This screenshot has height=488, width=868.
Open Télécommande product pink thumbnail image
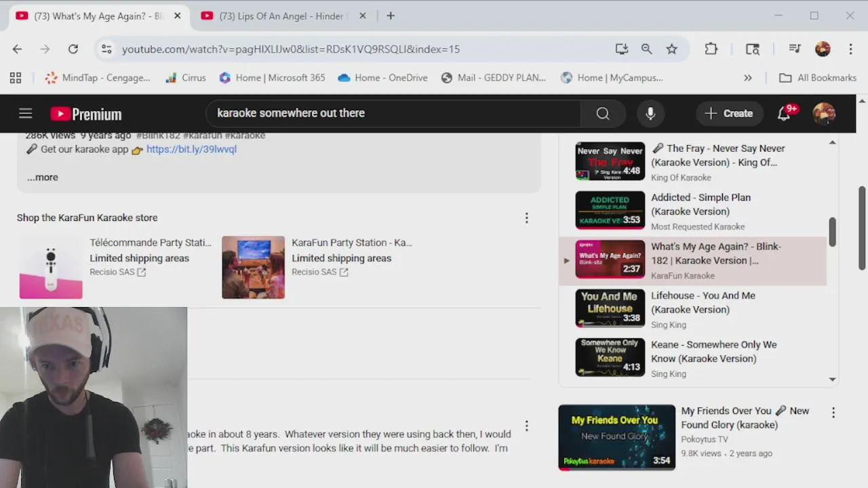[51, 267]
